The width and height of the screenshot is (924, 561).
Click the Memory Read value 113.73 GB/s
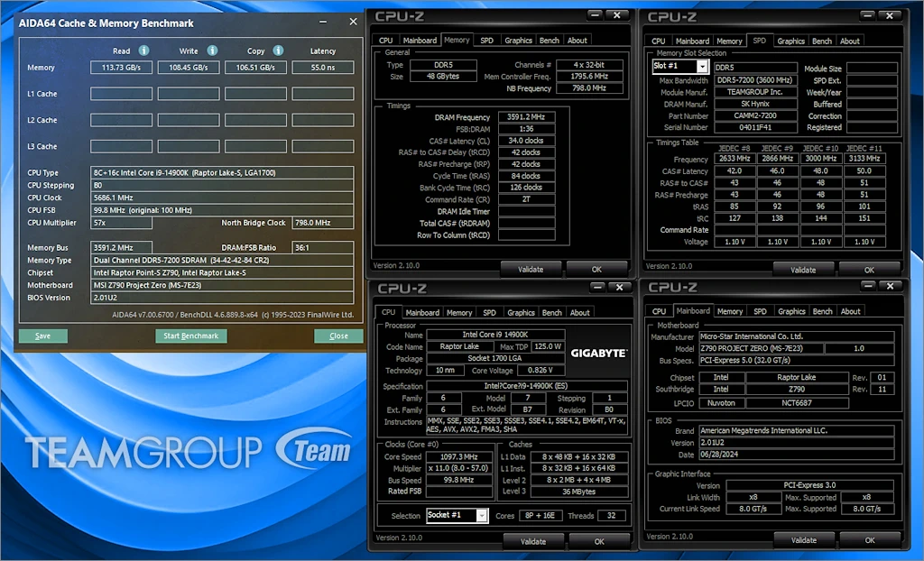tap(122, 68)
